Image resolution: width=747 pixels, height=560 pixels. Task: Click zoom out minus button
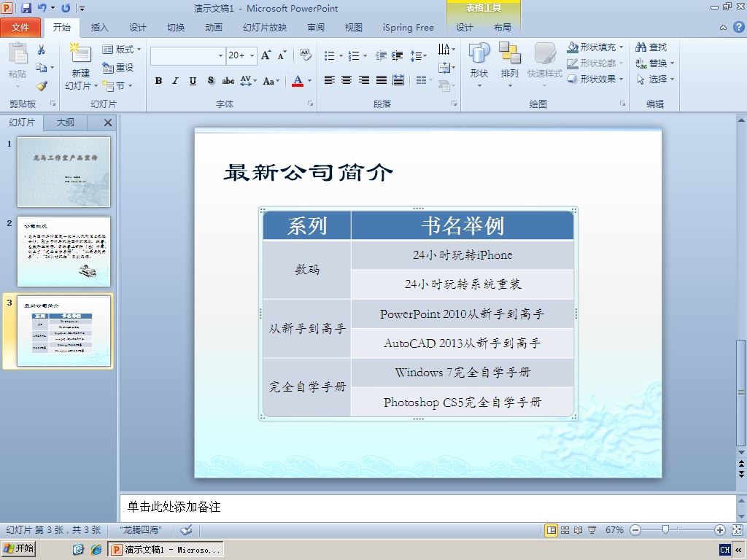tap(635, 530)
